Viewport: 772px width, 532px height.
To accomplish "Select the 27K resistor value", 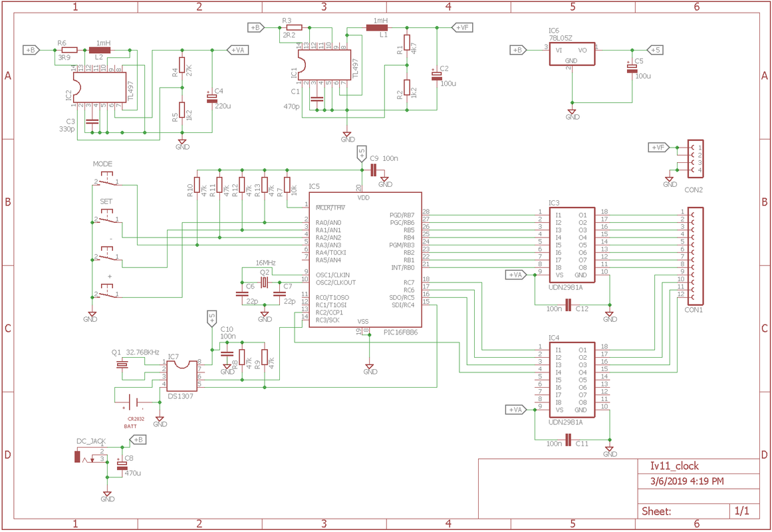I will click(189, 69).
